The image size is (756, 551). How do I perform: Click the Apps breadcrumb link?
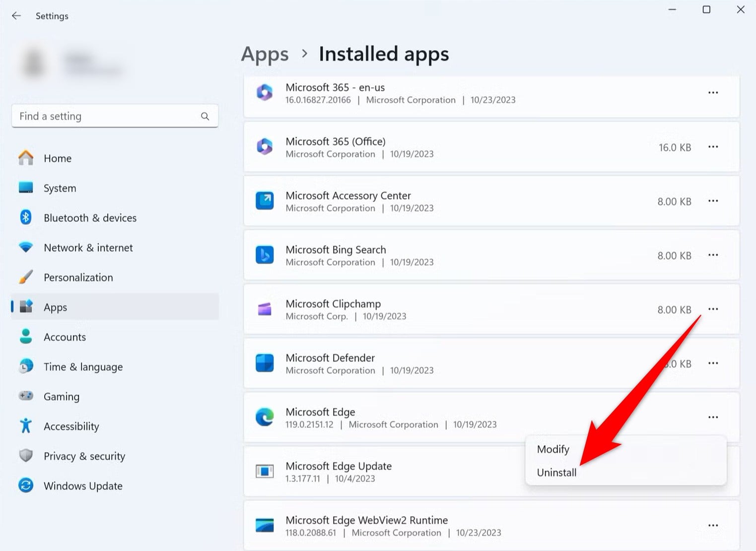(265, 54)
